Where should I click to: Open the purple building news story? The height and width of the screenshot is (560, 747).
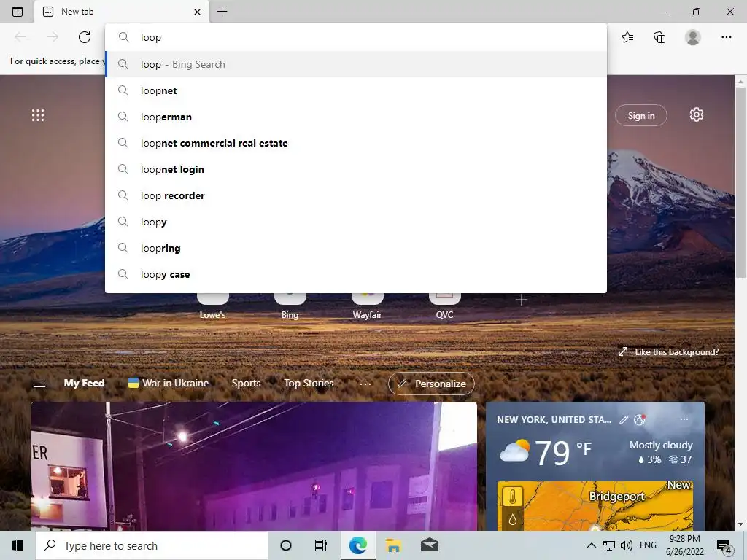[253, 466]
